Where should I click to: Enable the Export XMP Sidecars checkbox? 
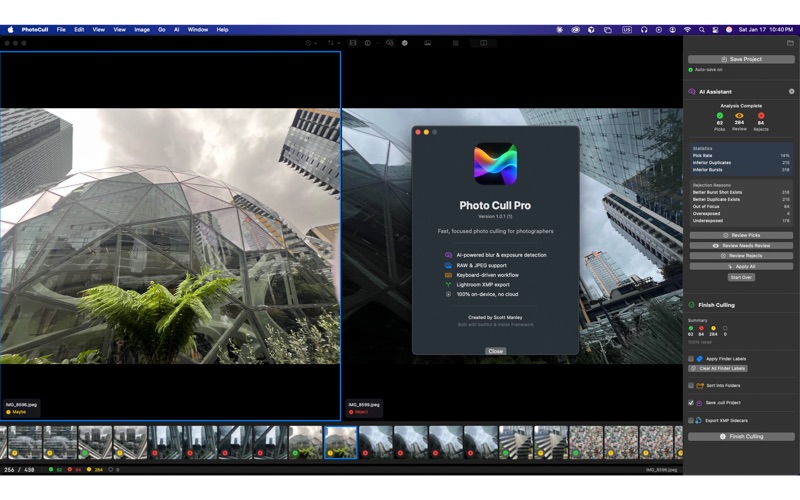click(691, 420)
